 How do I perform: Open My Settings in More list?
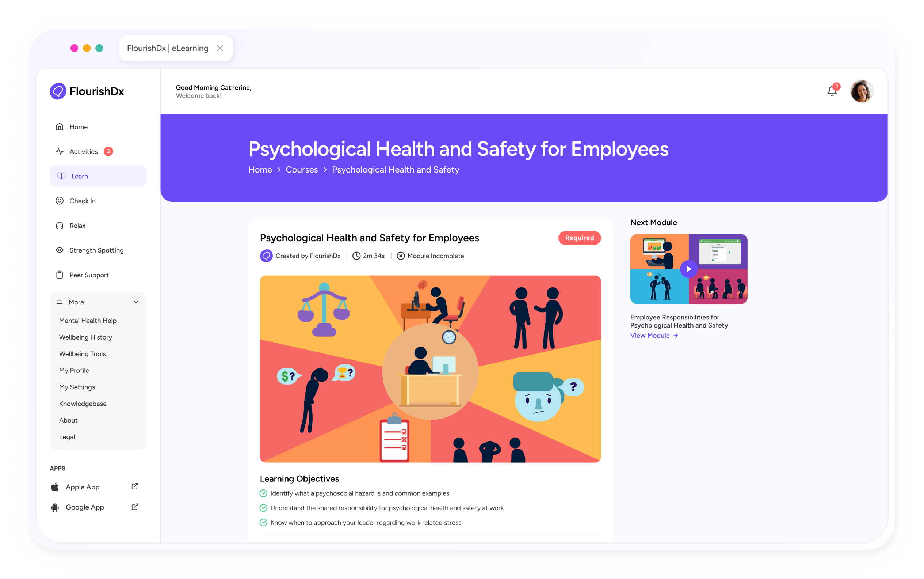(77, 387)
